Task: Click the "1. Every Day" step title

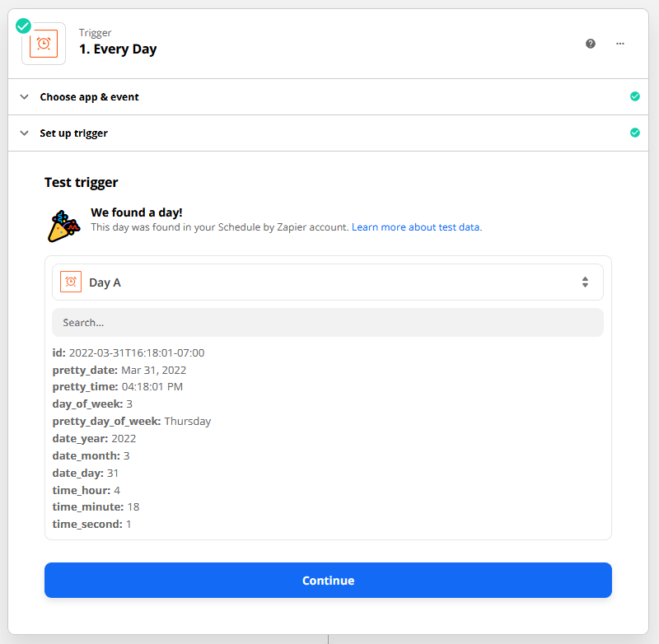Action: [x=118, y=49]
